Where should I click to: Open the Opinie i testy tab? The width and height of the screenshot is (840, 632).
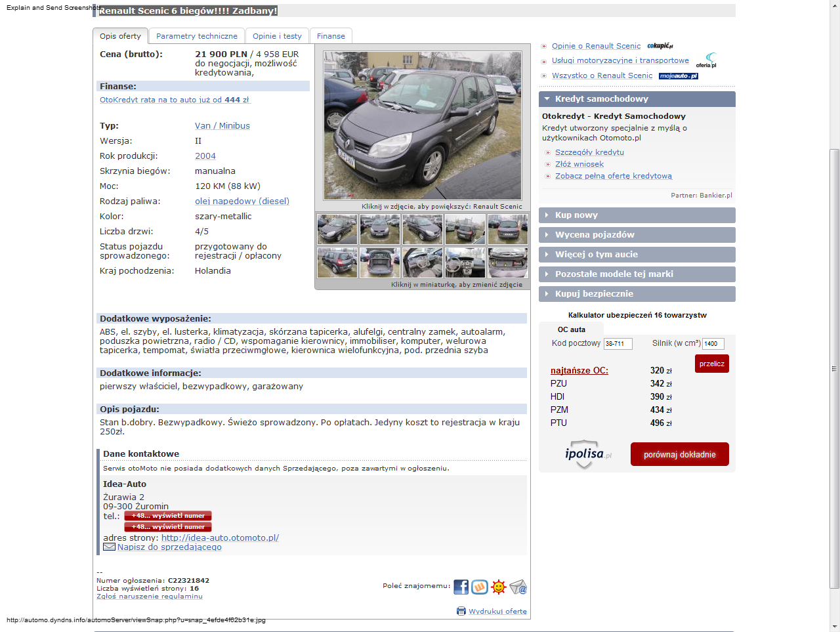click(x=277, y=36)
